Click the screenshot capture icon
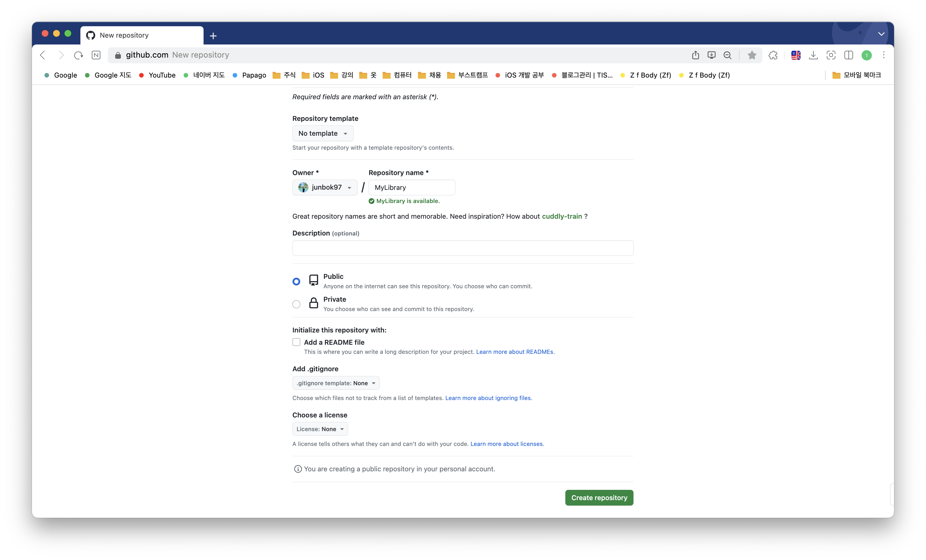This screenshot has height=560, width=926. point(830,55)
